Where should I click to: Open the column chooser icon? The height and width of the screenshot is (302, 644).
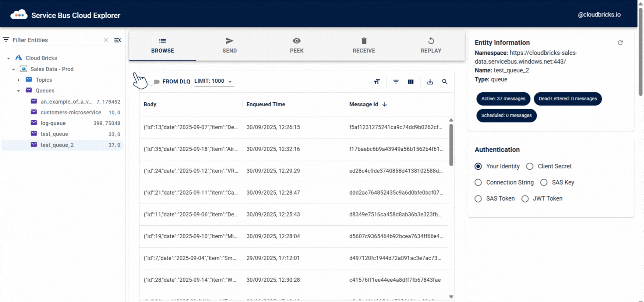(x=411, y=82)
